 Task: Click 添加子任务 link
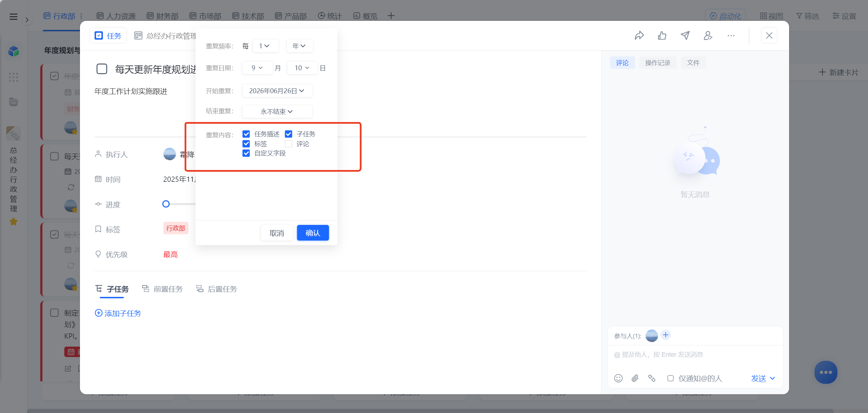118,313
